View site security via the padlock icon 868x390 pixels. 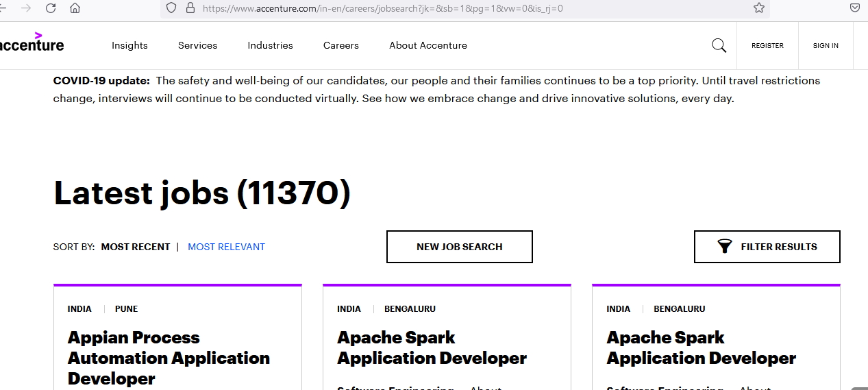point(190,8)
